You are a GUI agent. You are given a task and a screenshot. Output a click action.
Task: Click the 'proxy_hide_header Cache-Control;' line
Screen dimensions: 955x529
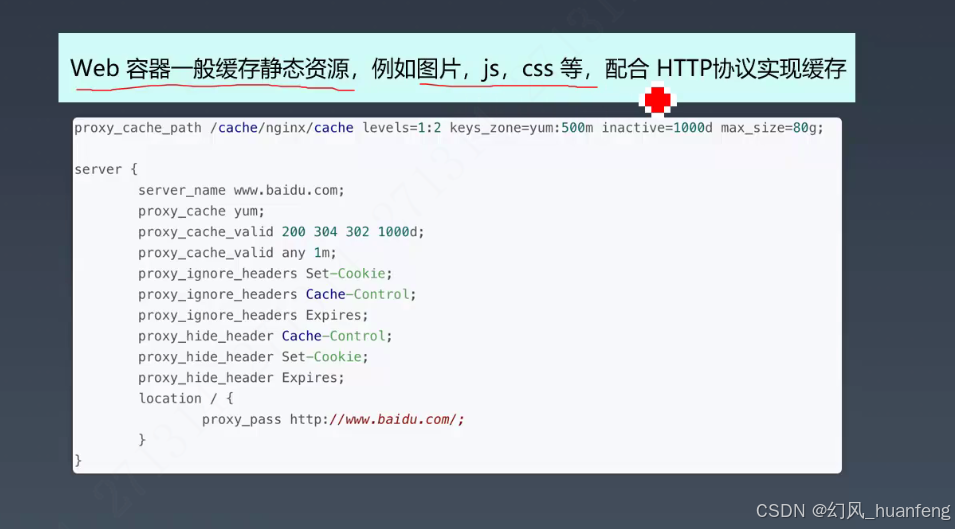(x=265, y=336)
